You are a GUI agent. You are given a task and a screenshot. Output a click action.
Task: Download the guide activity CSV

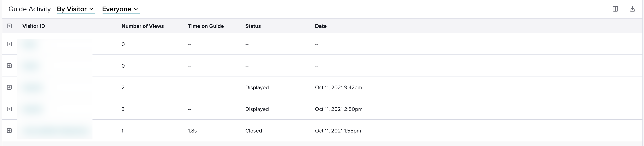[x=632, y=9]
